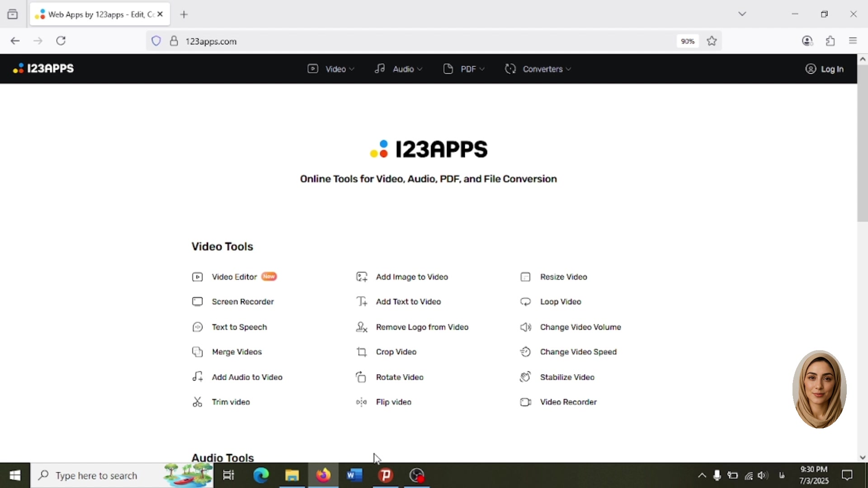The height and width of the screenshot is (488, 868).
Task: Open the Screen Recorder link
Action: (243, 302)
